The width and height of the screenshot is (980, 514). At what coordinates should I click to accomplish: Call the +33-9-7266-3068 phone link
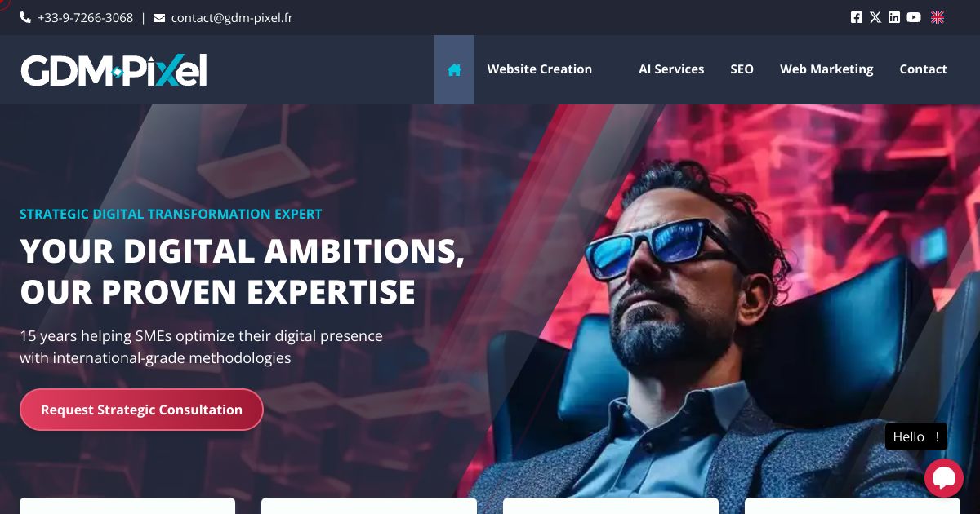[85, 17]
